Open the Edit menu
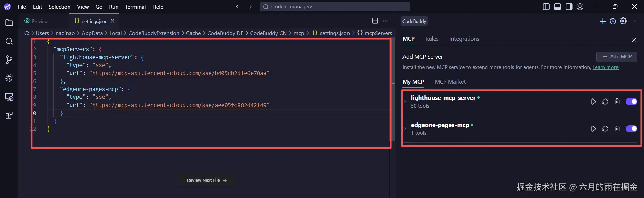This screenshot has width=644, height=198. click(37, 7)
